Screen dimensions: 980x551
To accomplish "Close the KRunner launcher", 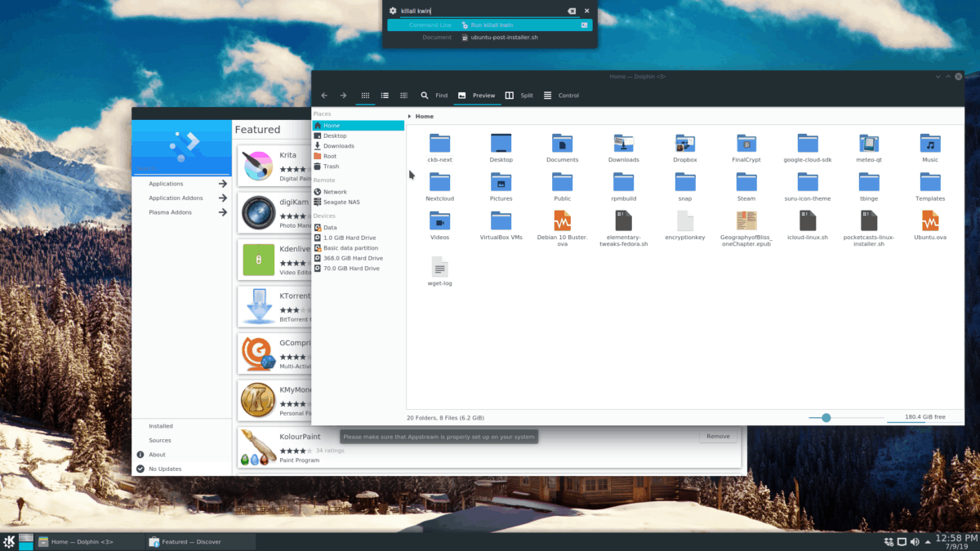I will 586,11.
